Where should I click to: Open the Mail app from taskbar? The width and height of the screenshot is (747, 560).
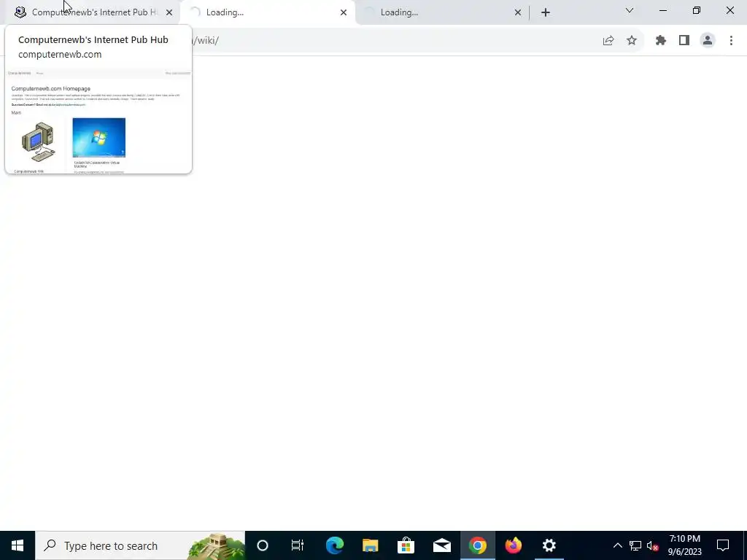tap(441, 545)
